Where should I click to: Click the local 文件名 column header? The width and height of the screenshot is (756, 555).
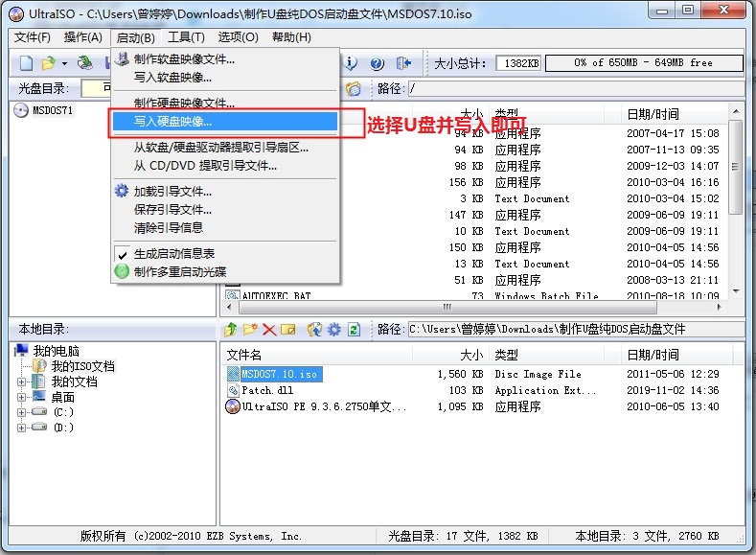click(x=317, y=356)
